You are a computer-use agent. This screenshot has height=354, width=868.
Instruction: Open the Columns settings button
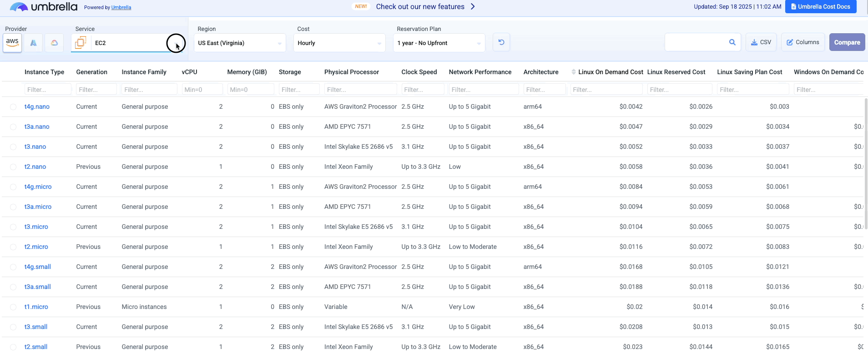pos(803,42)
